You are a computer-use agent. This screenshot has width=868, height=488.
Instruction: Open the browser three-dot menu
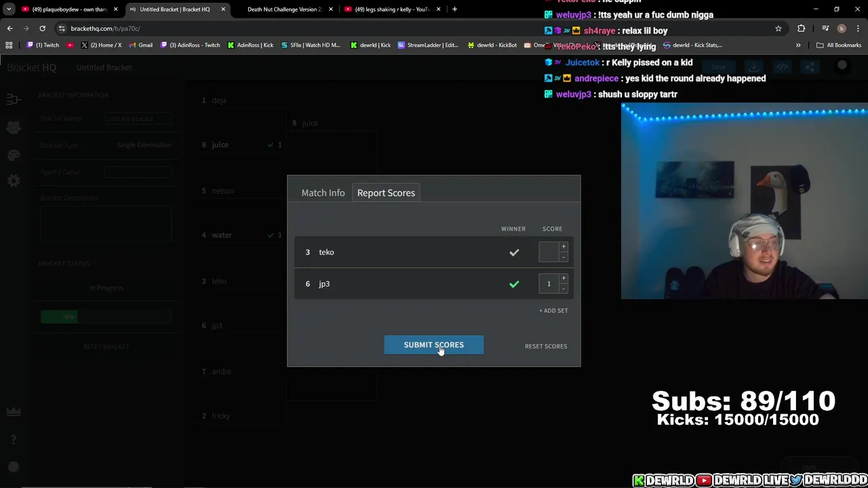pos(858,28)
